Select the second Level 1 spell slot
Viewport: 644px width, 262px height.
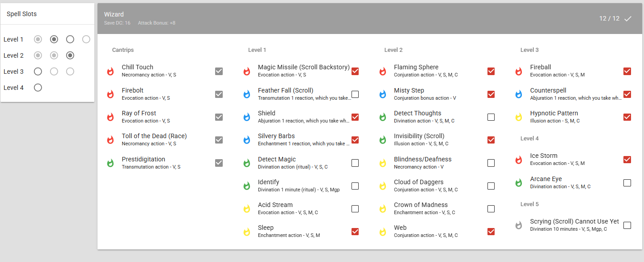point(54,39)
